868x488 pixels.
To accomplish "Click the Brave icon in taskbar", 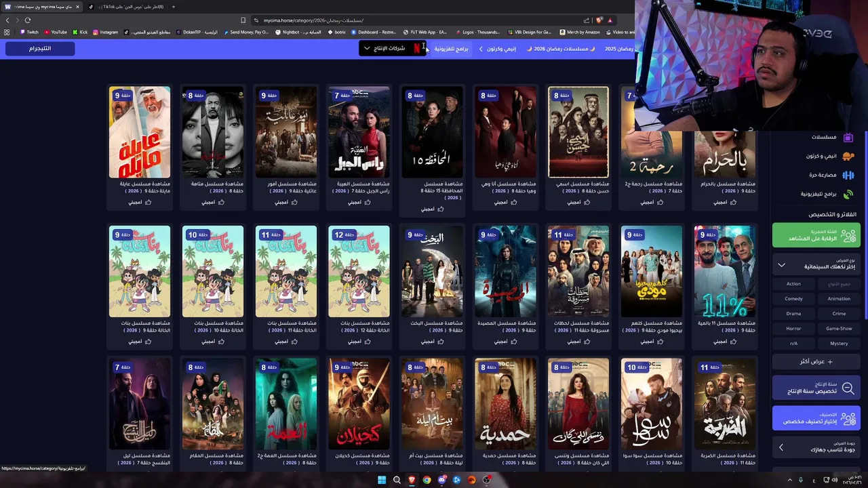I will [412, 480].
